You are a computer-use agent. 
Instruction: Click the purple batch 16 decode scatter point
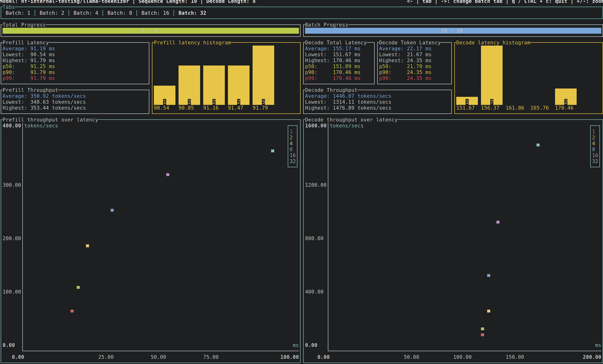[498, 222]
